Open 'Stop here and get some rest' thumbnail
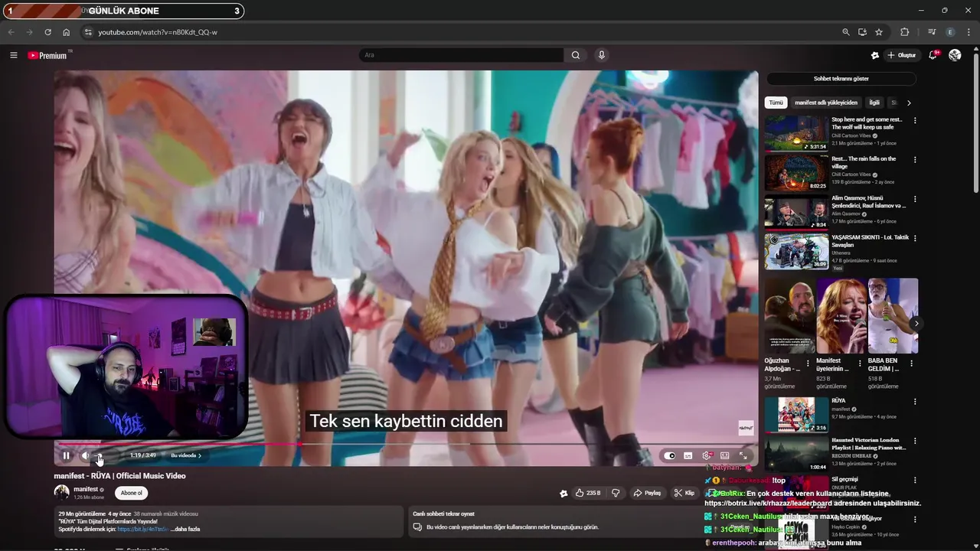This screenshot has height=551, width=980. 796,134
